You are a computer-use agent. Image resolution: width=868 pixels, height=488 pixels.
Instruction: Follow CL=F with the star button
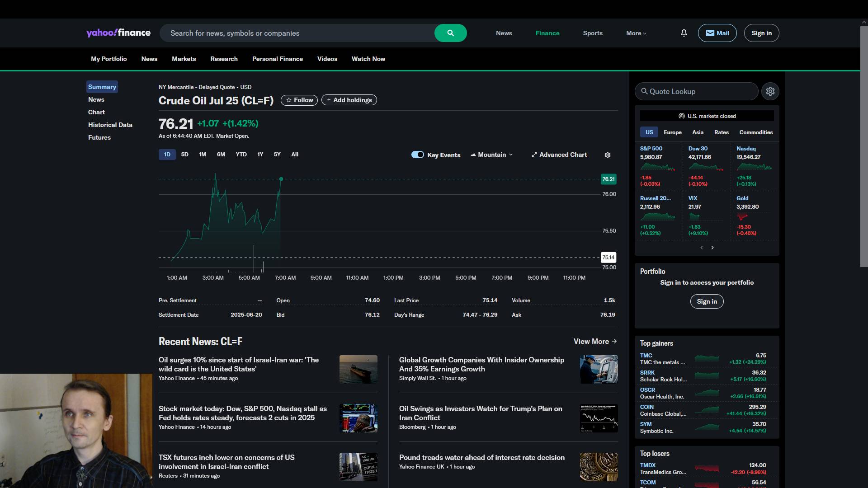click(x=299, y=100)
